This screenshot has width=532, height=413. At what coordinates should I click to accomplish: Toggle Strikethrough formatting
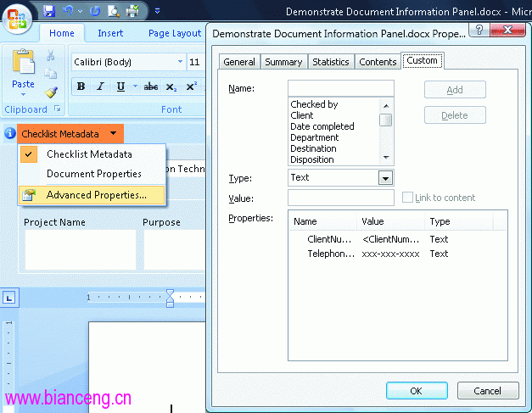pos(151,87)
